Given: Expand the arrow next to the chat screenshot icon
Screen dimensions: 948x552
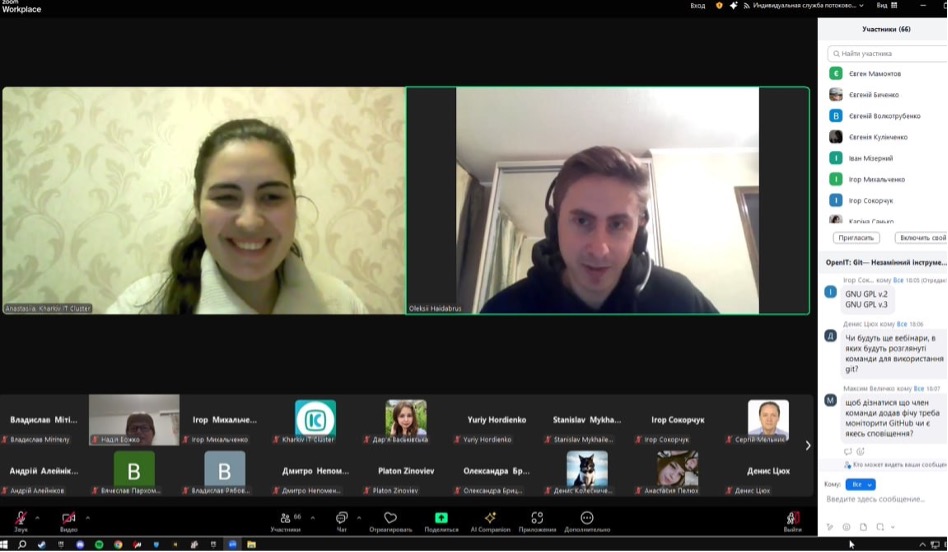Looking at the screenshot, I should [x=892, y=527].
